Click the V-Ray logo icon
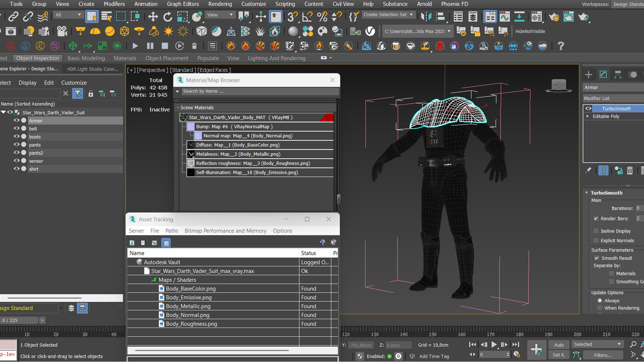The width and height of the screenshot is (644, 362). [x=370, y=31]
